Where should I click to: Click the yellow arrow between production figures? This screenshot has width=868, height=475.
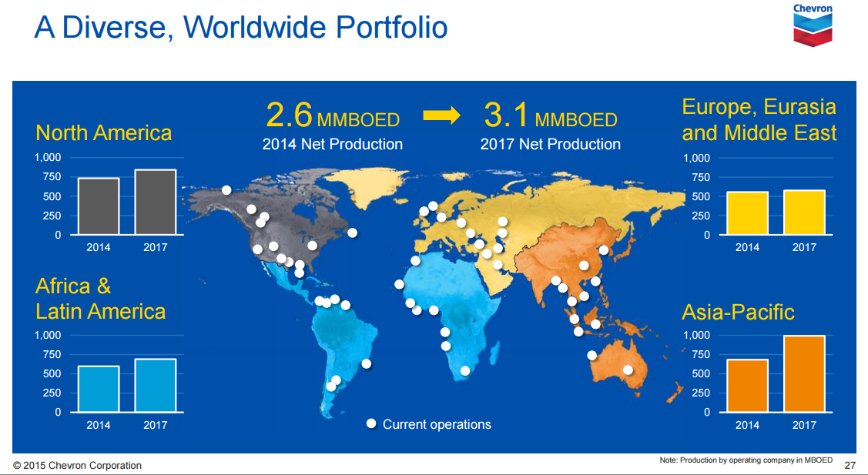pos(441,115)
